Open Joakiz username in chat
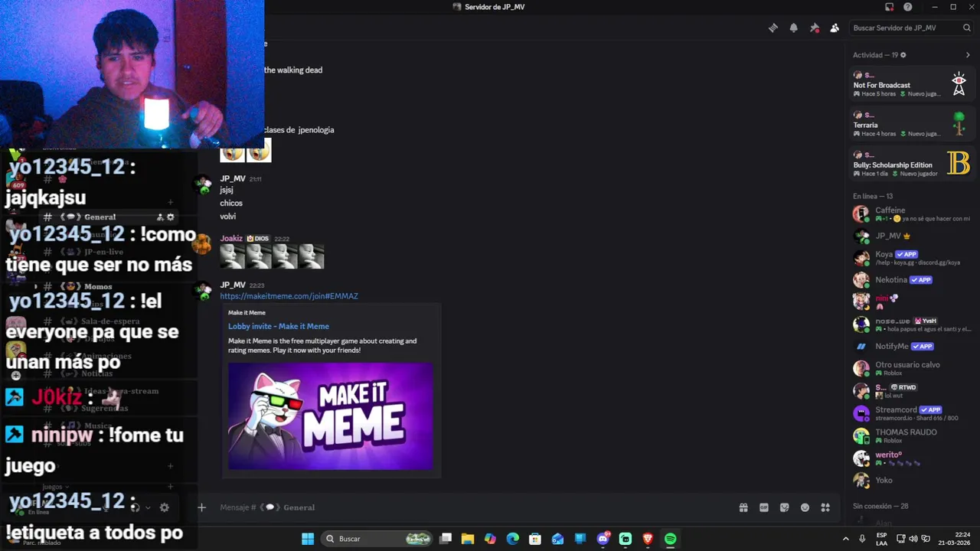The width and height of the screenshot is (980, 551). (x=231, y=238)
